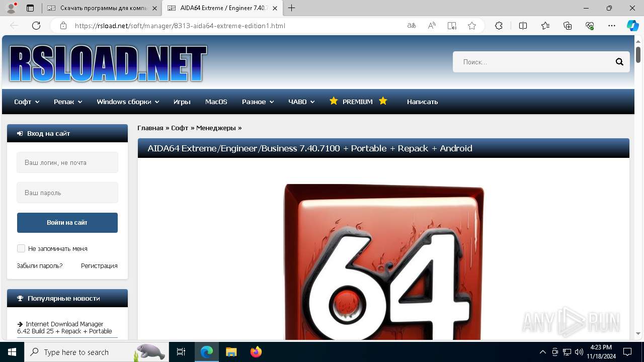Close the AIDA64 Extreme tab
This screenshot has width=644, height=362.
275,8
